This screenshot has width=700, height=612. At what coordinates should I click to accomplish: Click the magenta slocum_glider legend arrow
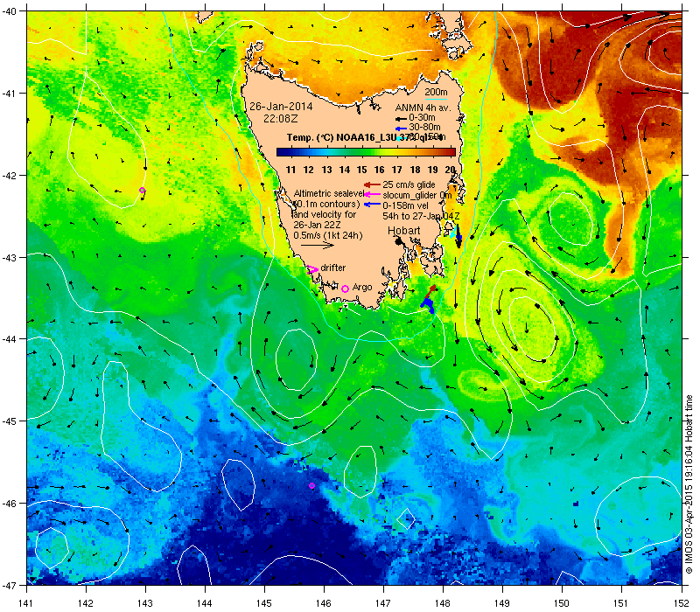(372, 194)
